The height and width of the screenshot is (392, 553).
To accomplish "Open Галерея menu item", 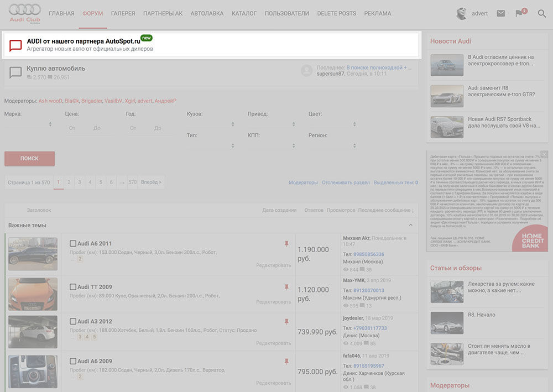I will coord(123,13).
